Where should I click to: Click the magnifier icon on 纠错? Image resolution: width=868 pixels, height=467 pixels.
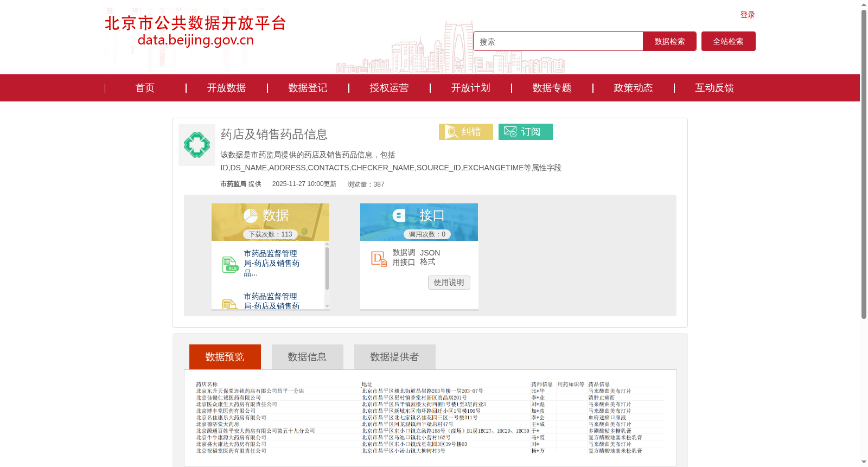coord(451,132)
